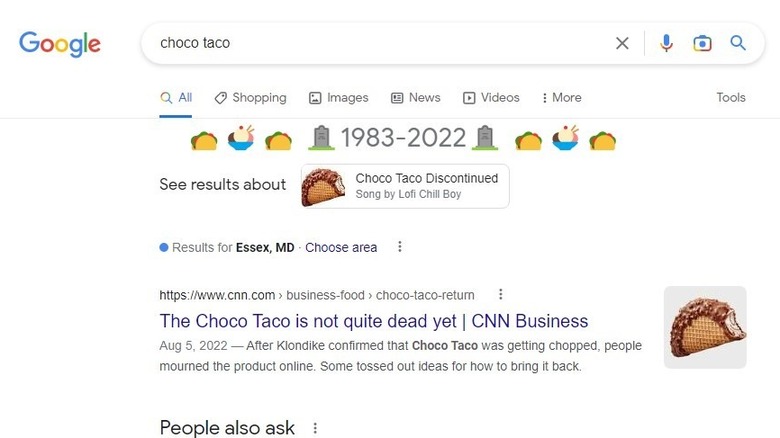Open the three-dot menu beside Choose area
Screen dimensions: 780x438
399,247
